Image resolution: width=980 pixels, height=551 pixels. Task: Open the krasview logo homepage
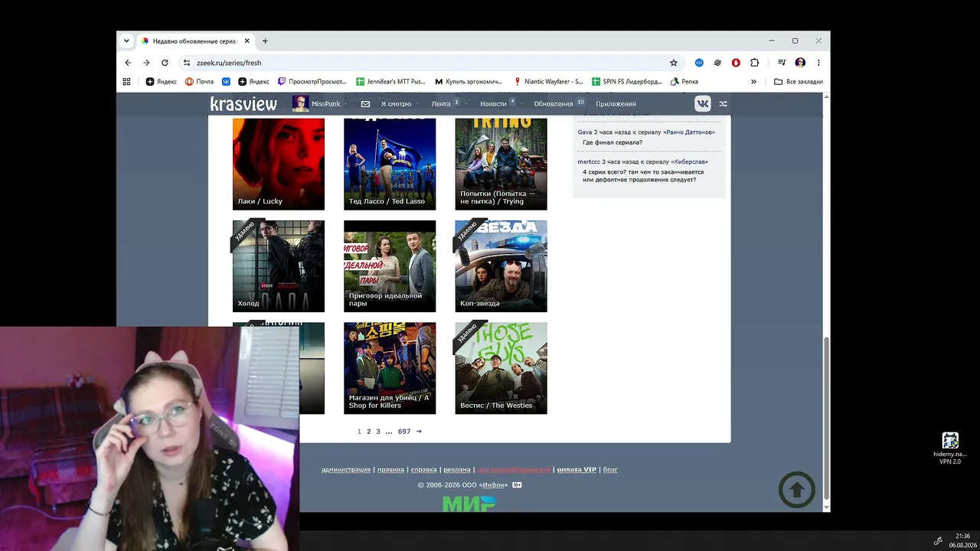243,104
